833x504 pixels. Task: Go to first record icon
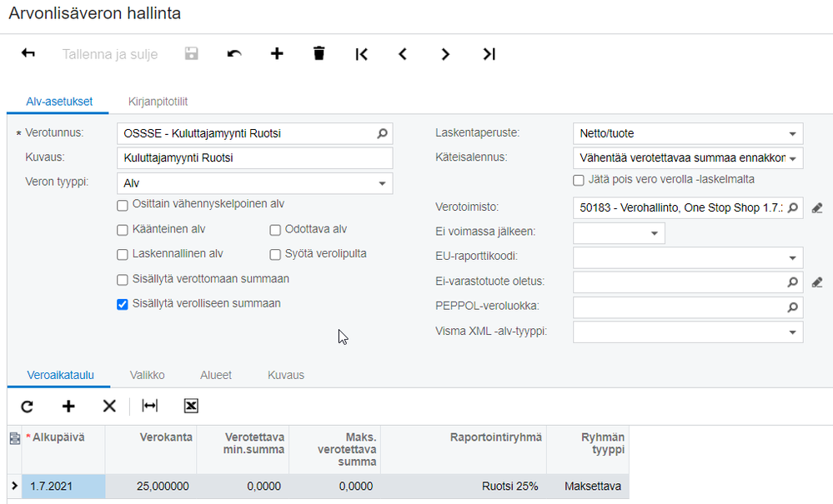coord(361,54)
